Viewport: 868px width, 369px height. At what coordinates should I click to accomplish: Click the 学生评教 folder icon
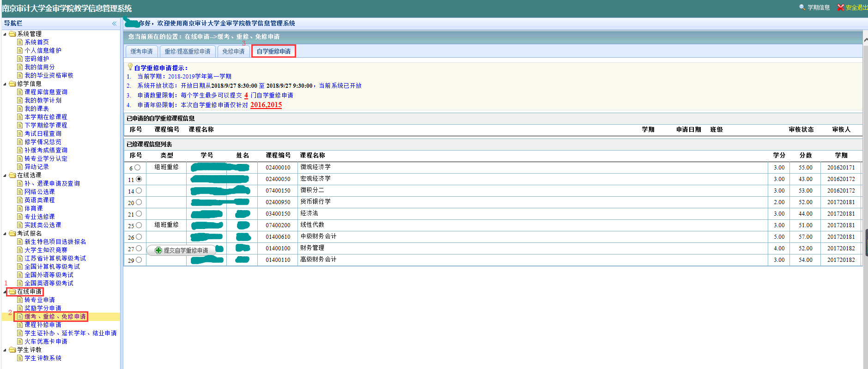click(x=12, y=350)
